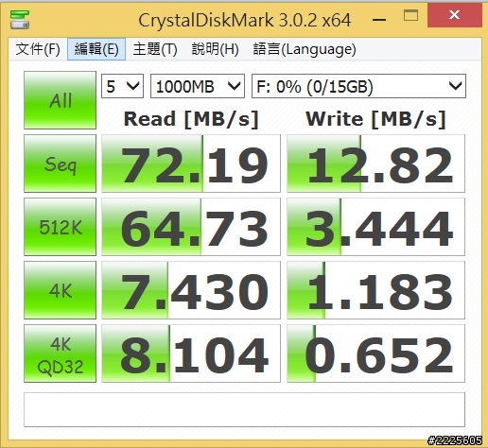Maximize the CrystalDiskMark window

pos(410,15)
